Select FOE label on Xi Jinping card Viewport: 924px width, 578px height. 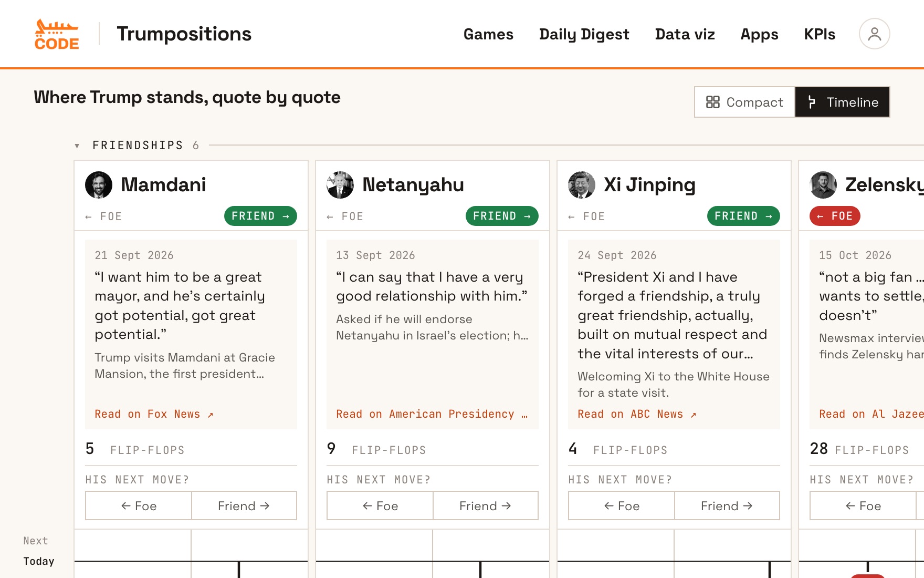pyautogui.click(x=586, y=216)
